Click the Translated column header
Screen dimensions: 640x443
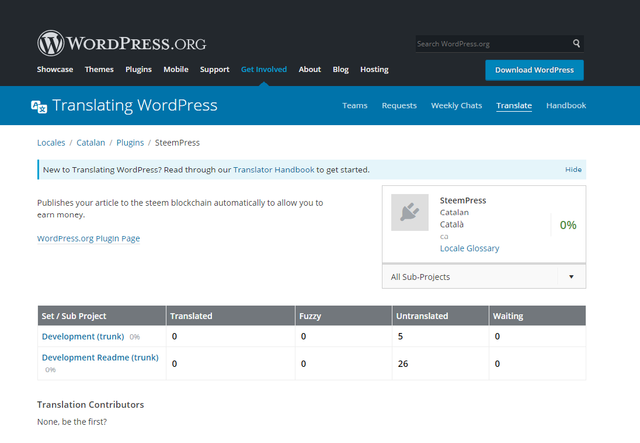tap(231, 316)
